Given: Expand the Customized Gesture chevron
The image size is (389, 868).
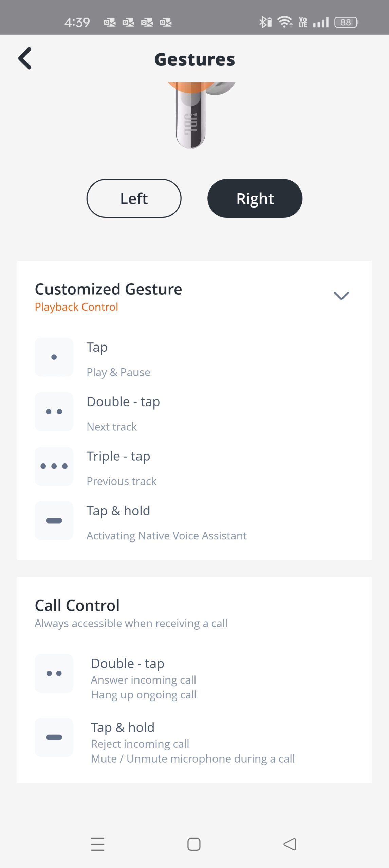Looking at the screenshot, I should pos(341,296).
